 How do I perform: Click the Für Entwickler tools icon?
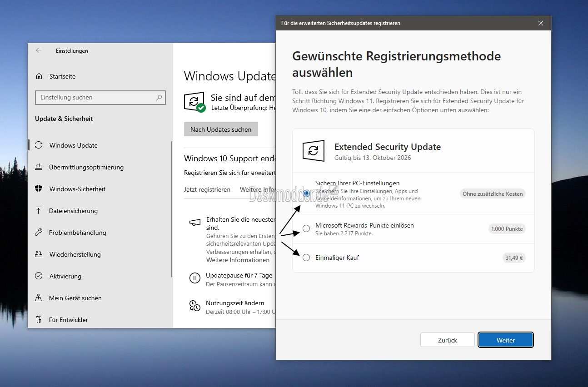(x=39, y=320)
